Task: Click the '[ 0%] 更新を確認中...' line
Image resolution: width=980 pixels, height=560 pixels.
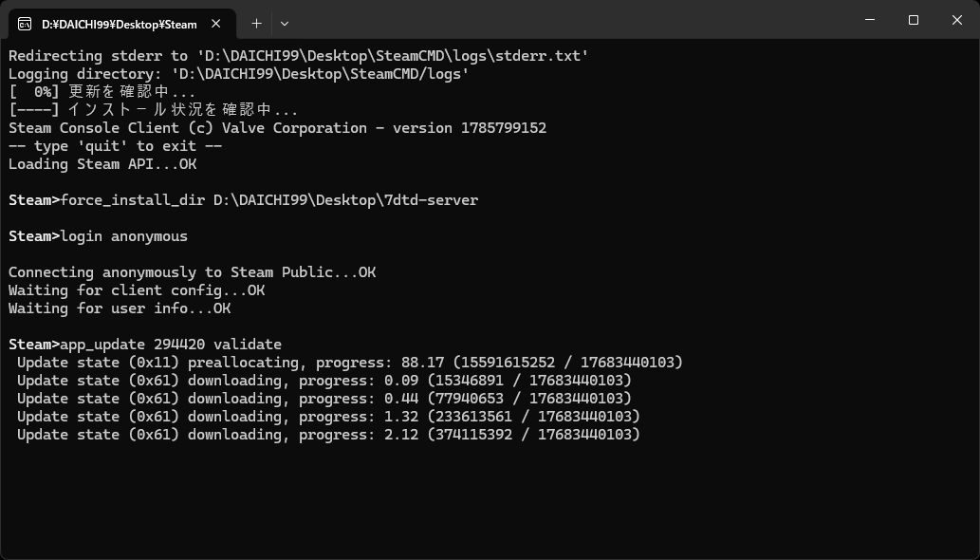Action: [x=102, y=92]
